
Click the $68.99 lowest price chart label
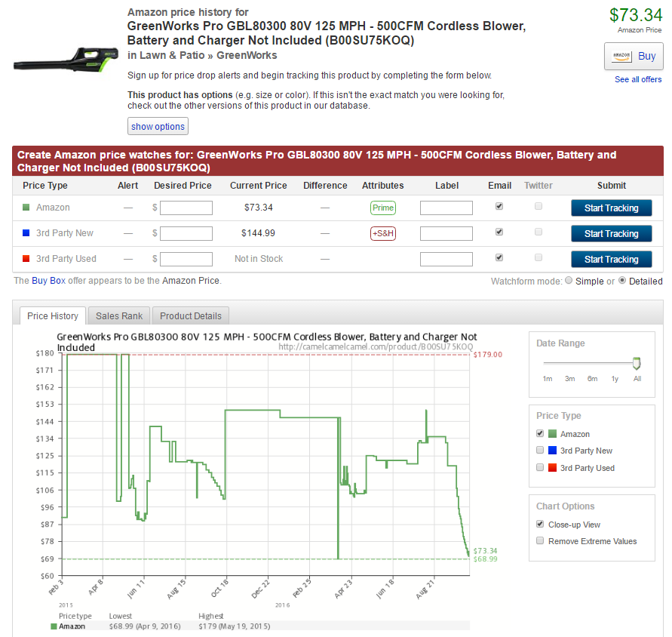pos(485,559)
